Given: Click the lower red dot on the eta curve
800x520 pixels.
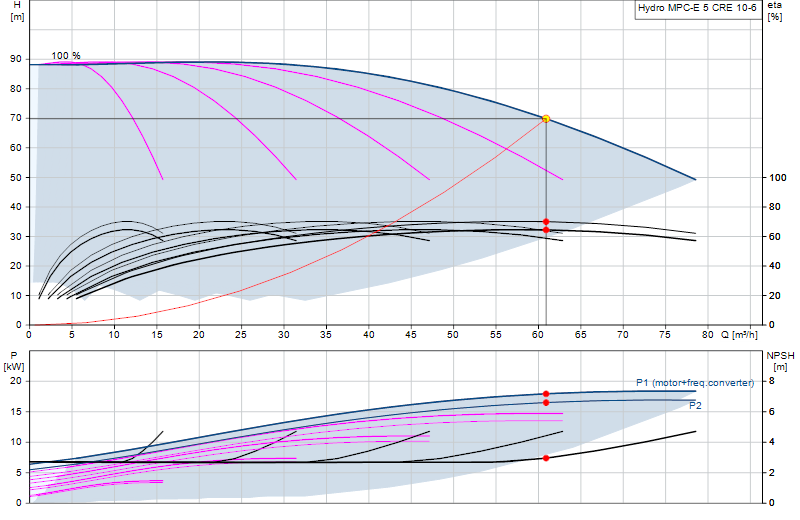Looking at the screenshot, I should pyautogui.click(x=546, y=230).
